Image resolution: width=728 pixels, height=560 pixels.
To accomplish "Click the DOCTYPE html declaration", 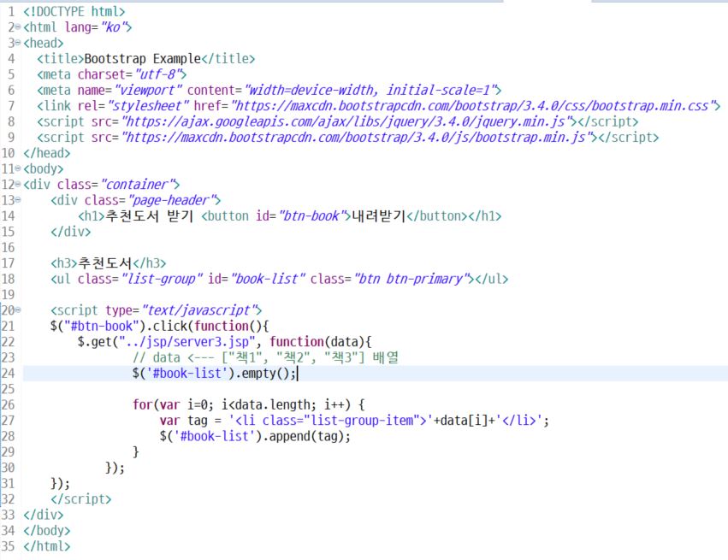I will pyautogui.click(x=74, y=11).
